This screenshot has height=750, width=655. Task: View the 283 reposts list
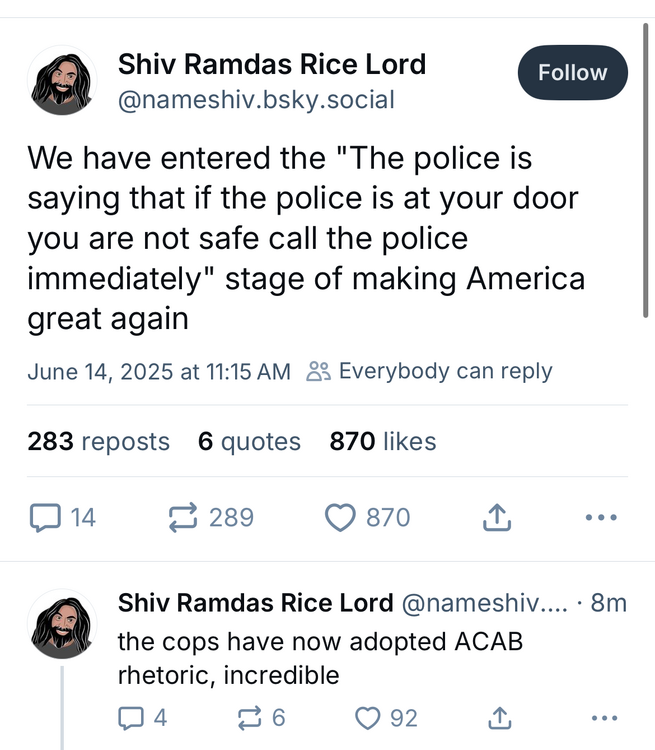coord(98,441)
